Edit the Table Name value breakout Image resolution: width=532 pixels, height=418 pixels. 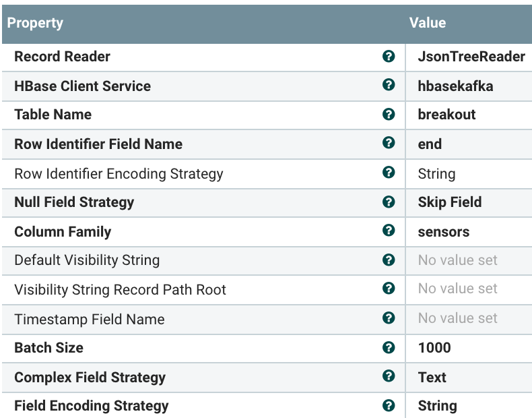tap(446, 115)
